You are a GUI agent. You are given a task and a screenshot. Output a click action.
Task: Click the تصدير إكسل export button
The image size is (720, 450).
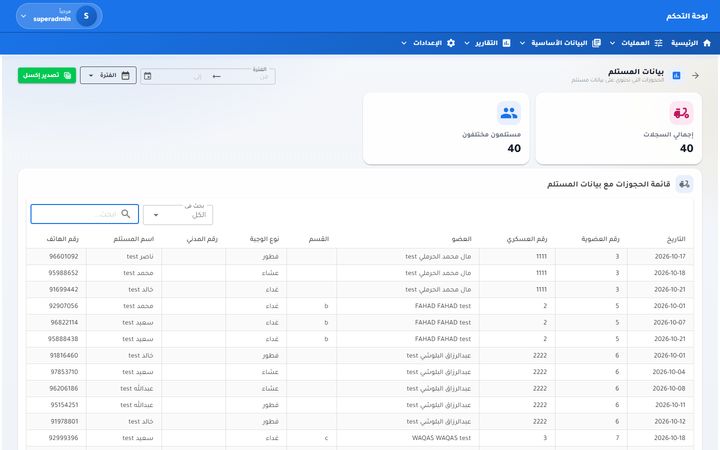[x=47, y=75]
